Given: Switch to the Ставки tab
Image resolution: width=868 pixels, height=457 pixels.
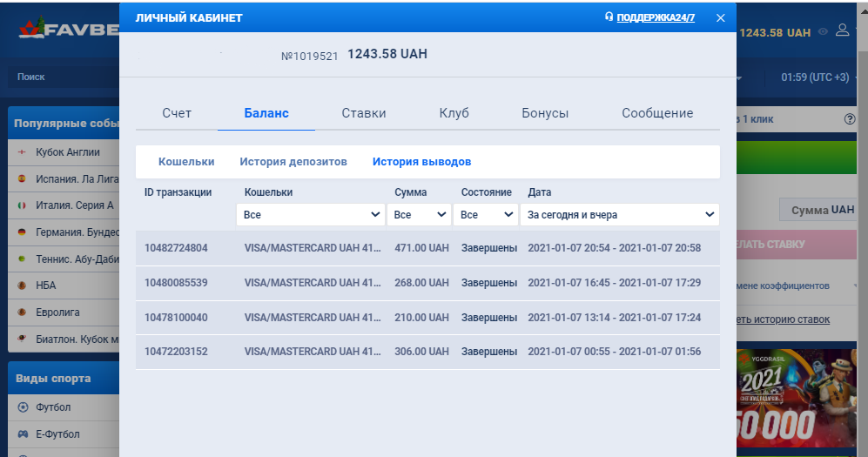Looking at the screenshot, I should click(x=364, y=113).
